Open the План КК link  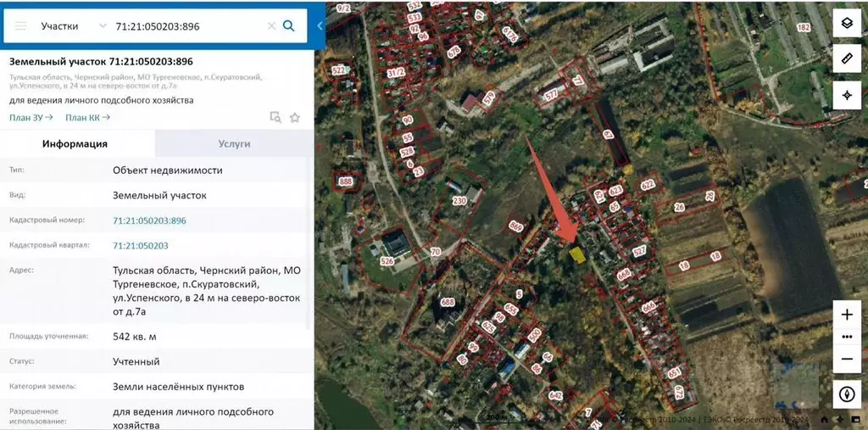point(87,118)
